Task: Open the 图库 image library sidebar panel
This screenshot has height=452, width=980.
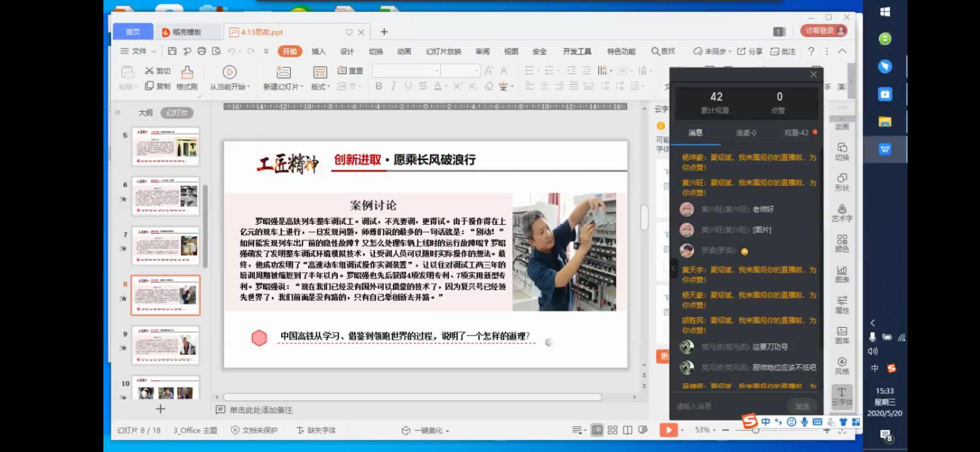Action: pyautogui.click(x=842, y=335)
